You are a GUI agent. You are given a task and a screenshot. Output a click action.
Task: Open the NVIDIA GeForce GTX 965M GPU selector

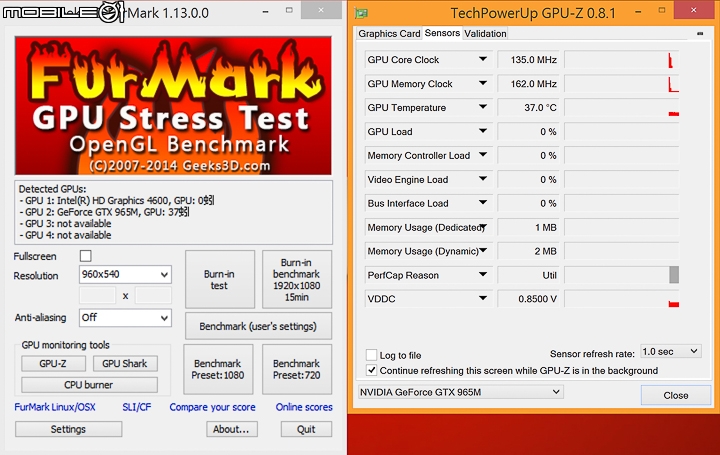pos(460,392)
